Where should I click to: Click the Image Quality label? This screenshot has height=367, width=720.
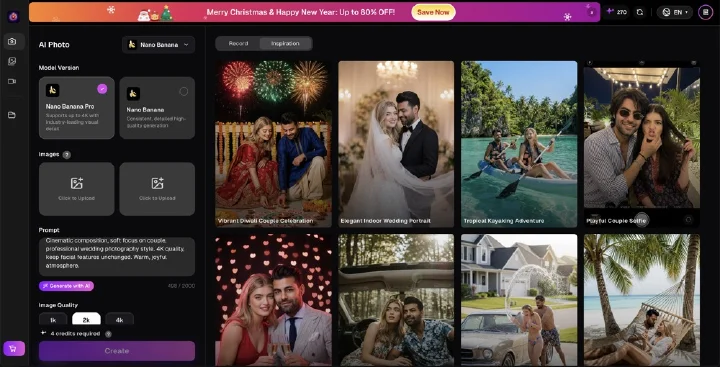[58, 305]
